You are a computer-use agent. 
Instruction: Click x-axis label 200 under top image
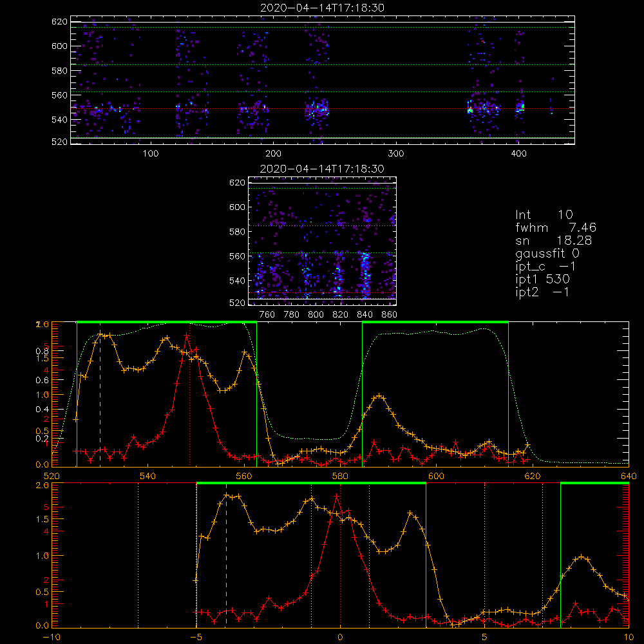pyautogui.click(x=273, y=154)
